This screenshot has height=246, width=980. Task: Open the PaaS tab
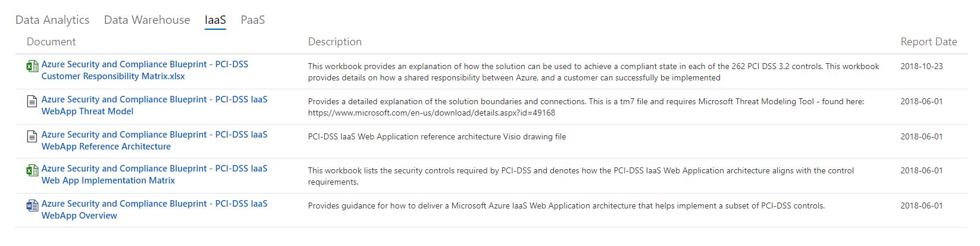253,20
